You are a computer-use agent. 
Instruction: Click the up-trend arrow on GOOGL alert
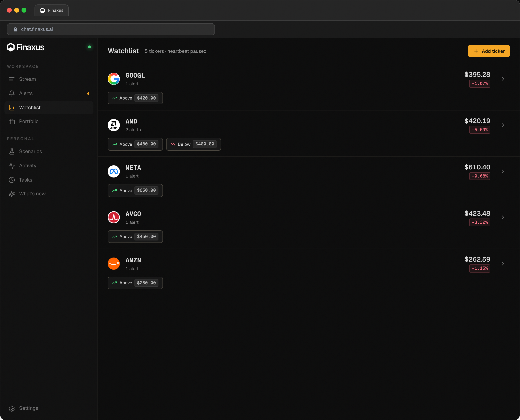(115, 98)
